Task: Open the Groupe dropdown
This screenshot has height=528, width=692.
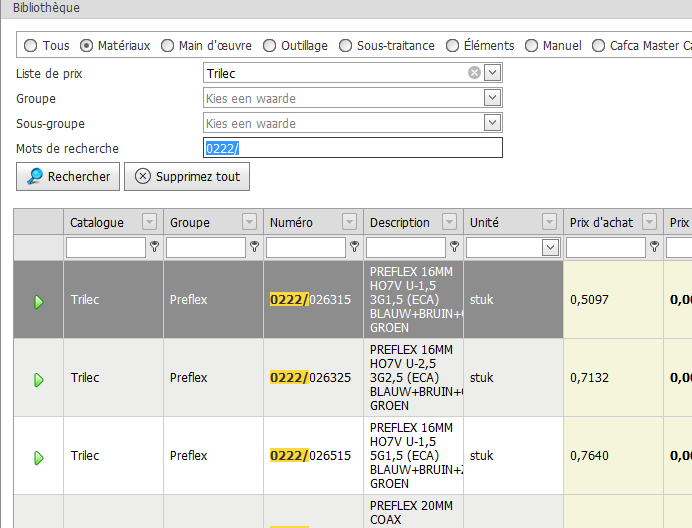Action: coord(492,98)
